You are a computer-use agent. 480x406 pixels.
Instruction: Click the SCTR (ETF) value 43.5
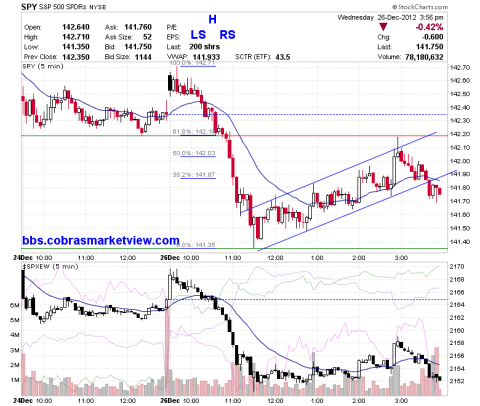click(283, 57)
